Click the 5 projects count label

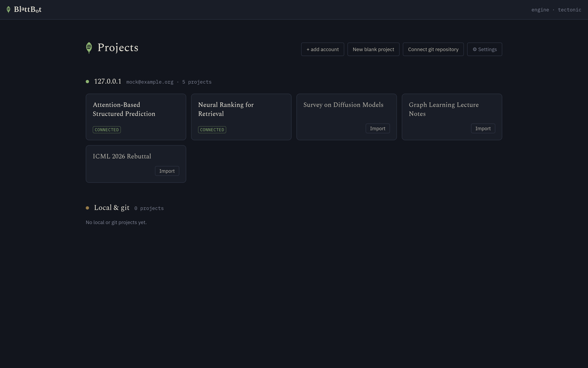point(197,82)
